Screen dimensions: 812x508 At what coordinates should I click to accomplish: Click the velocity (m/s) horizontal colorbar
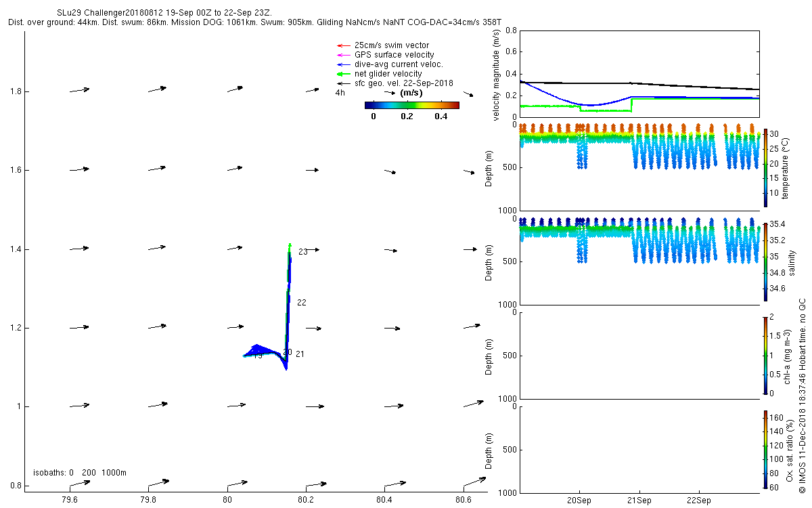[x=411, y=105]
